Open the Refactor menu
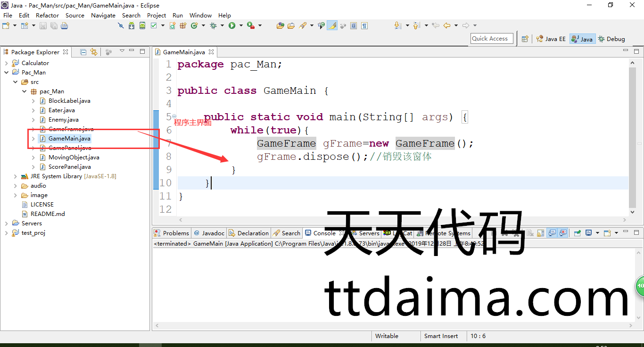The image size is (644, 347). pyautogui.click(x=47, y=15)
